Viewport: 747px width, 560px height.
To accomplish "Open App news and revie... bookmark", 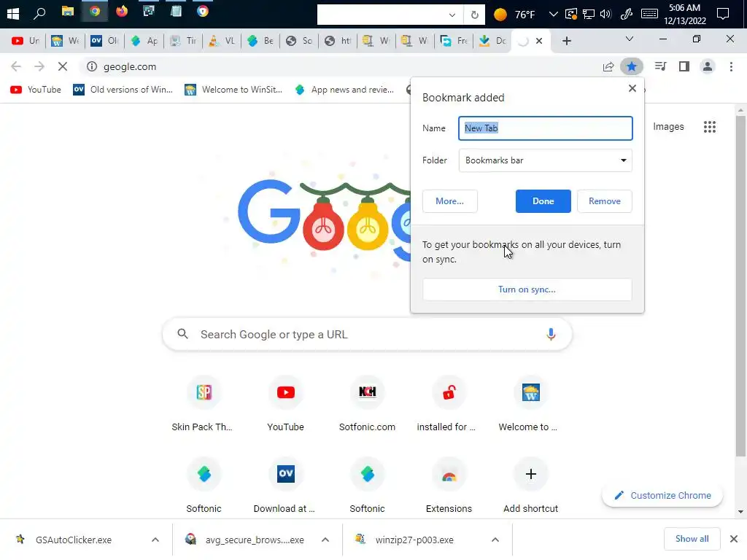I will coord(344,90).
